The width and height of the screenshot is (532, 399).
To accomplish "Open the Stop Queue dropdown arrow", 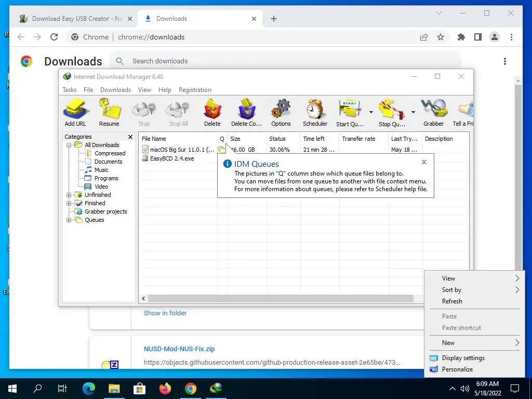I will coord(413,112).
